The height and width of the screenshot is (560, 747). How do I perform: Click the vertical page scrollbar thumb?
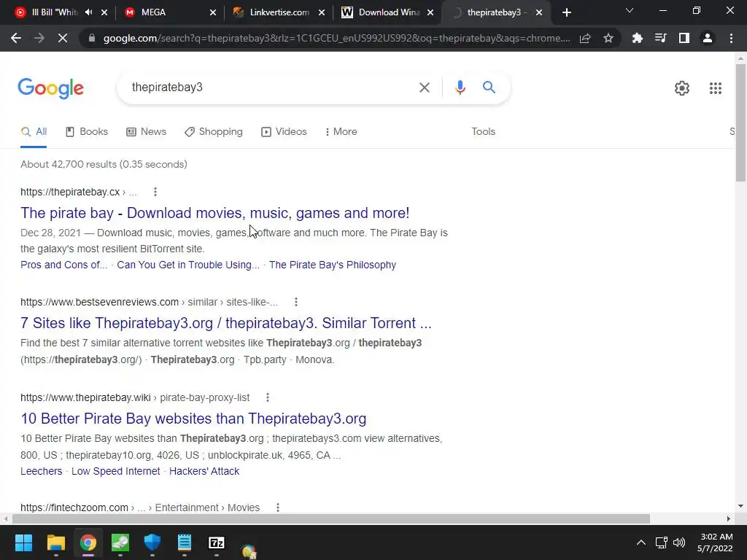tap(740, 122)
